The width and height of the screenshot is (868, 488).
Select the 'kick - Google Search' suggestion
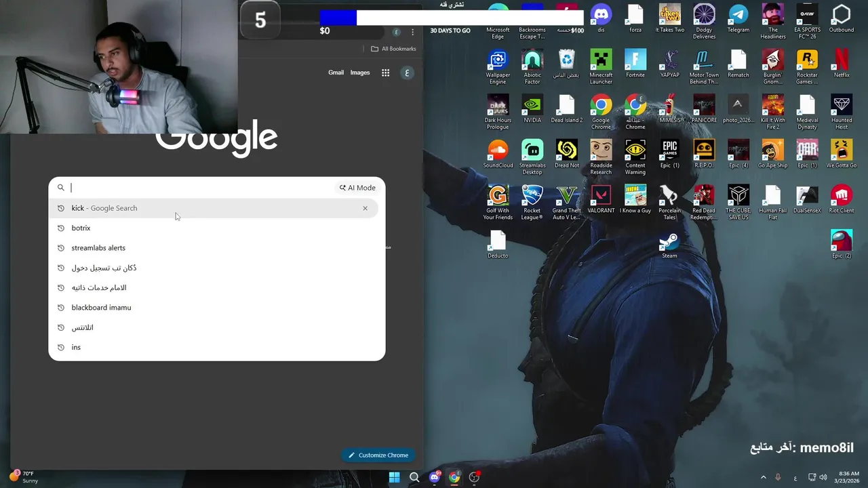pos(213,208)
